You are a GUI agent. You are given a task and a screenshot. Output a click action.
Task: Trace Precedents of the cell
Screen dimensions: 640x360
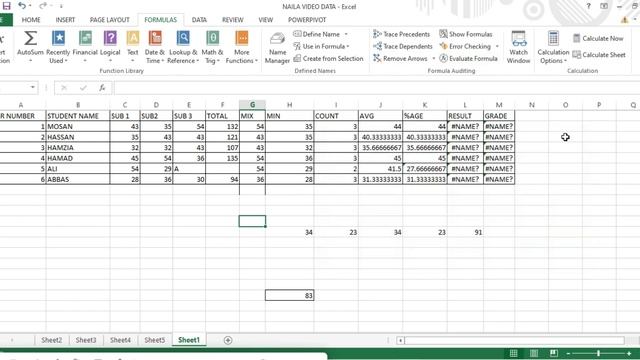point(402,34)
